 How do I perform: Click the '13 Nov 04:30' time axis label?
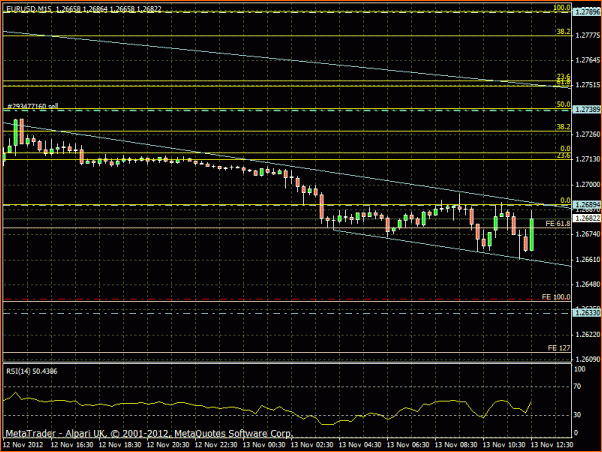pos(360,445)
